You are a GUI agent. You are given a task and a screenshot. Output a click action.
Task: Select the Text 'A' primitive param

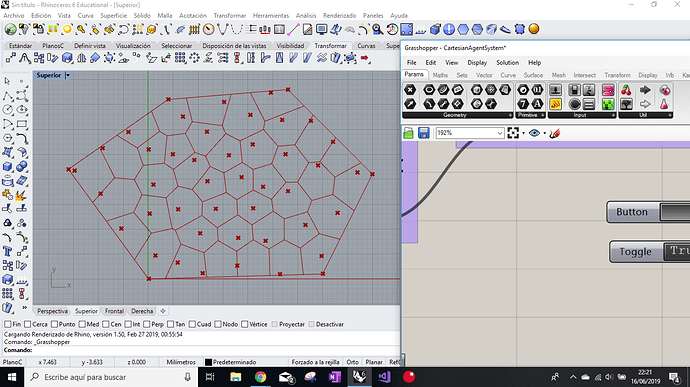point(537,104)
